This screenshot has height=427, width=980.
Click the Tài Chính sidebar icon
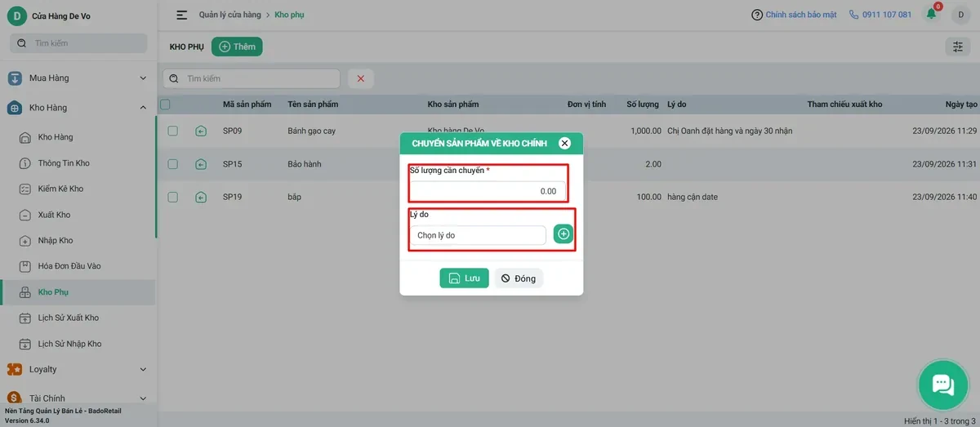(x=15, y=398)
